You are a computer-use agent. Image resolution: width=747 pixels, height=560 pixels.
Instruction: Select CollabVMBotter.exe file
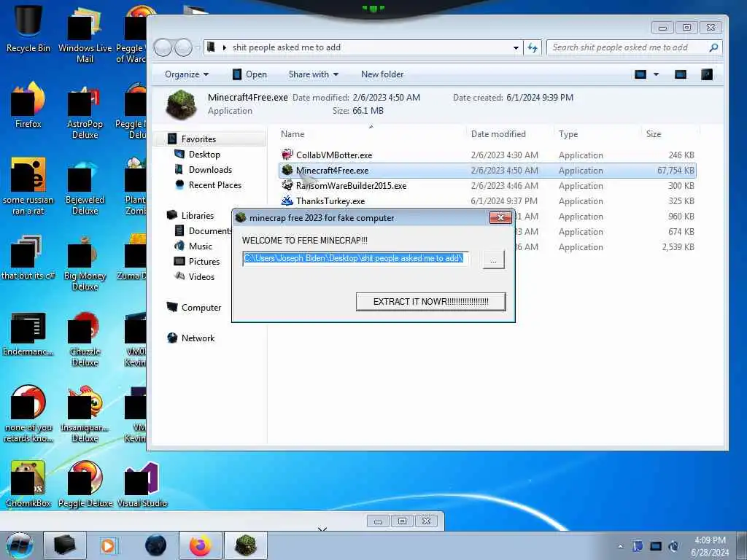[488, 155]
